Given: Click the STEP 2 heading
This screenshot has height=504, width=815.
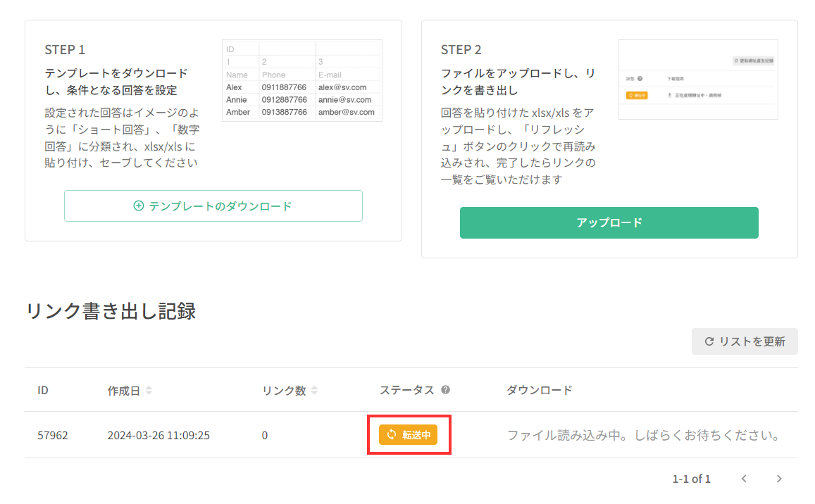Looking at the screenshot, I should point(461,49).
